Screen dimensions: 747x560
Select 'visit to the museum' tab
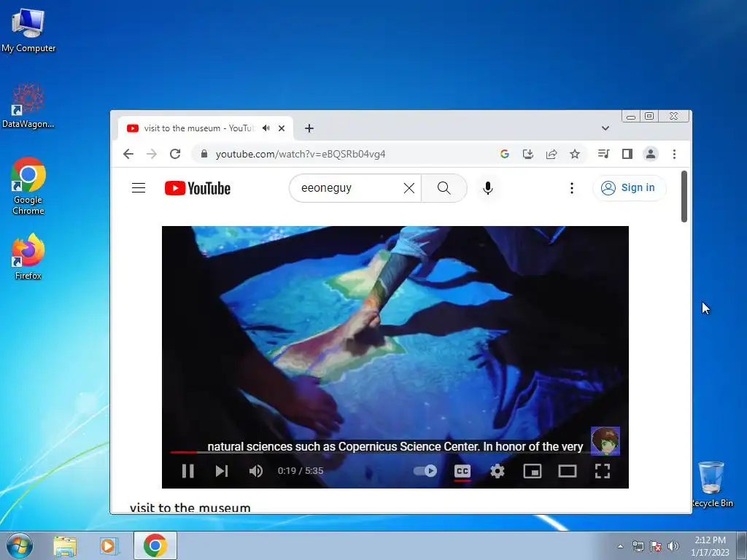(198, 128)
